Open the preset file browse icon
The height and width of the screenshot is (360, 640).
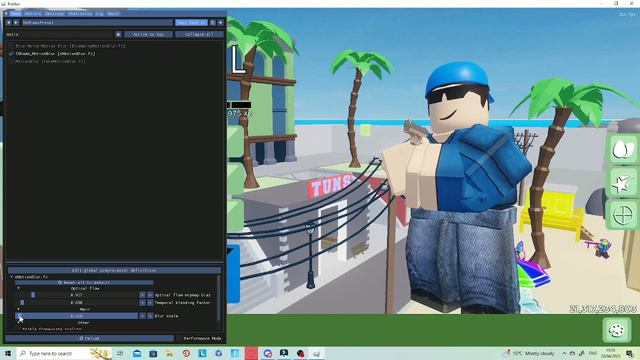point(213,22)
